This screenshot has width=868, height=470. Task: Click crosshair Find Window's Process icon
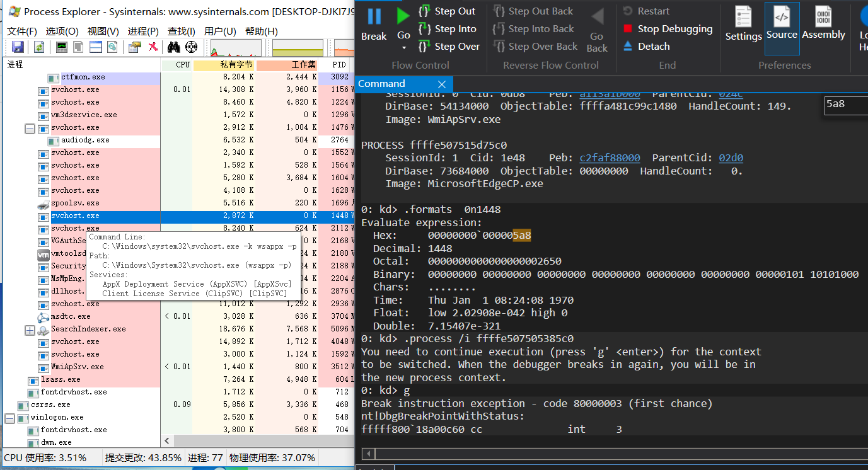191,47
